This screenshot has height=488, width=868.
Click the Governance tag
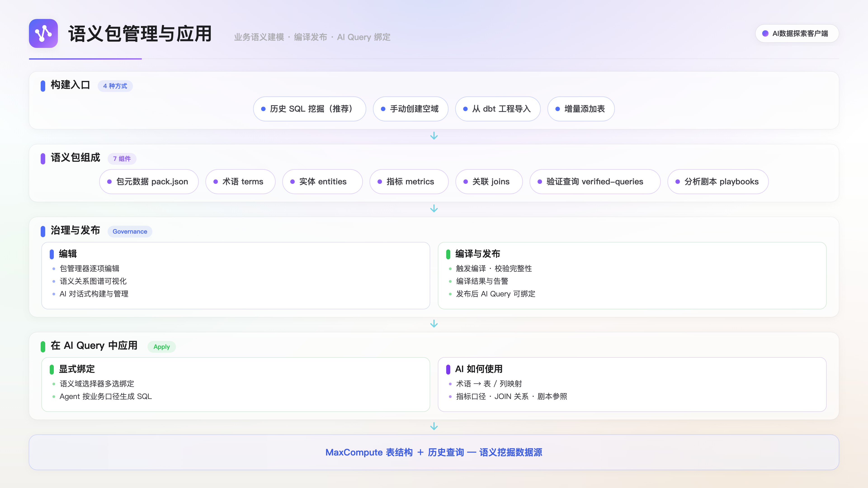tap(130, 231)
